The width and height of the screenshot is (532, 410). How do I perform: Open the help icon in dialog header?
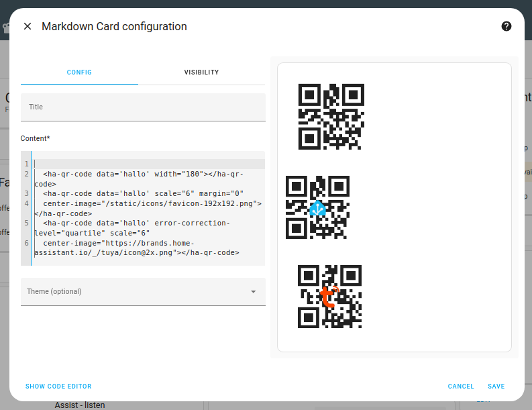[x=507, y=26]
